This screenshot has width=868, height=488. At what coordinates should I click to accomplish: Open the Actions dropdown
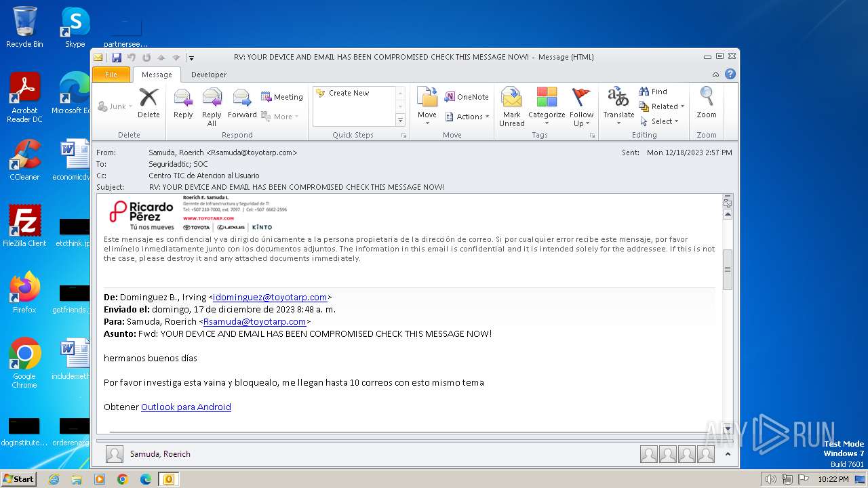coord(467,117)
